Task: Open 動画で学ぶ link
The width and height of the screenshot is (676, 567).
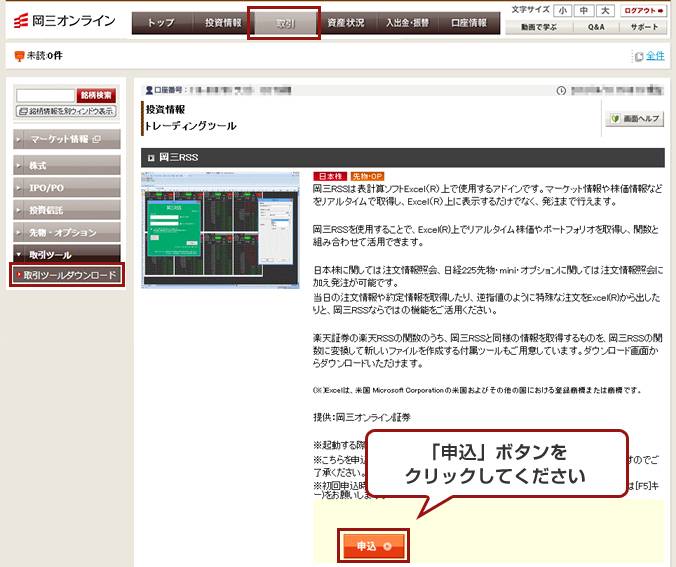Action: 539,27
